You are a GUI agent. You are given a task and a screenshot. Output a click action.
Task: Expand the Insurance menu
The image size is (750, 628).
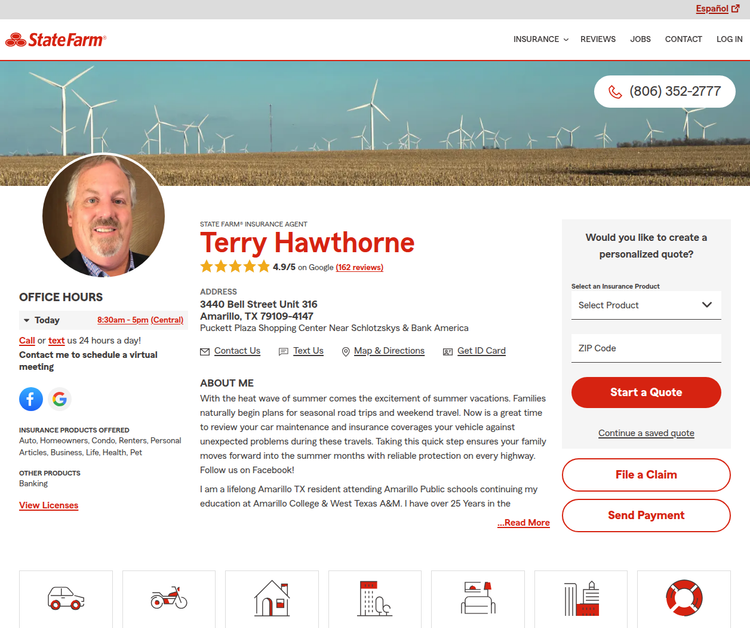(540, 39)
